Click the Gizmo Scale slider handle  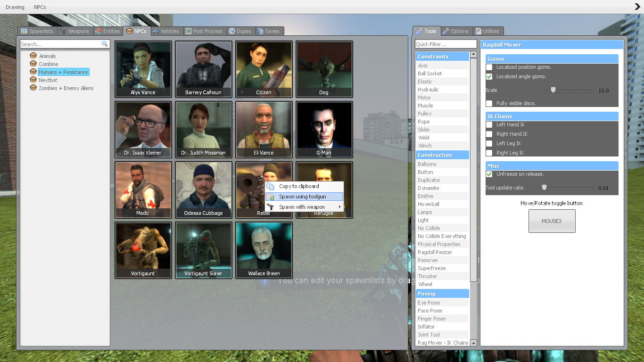[x=553, y=90]
